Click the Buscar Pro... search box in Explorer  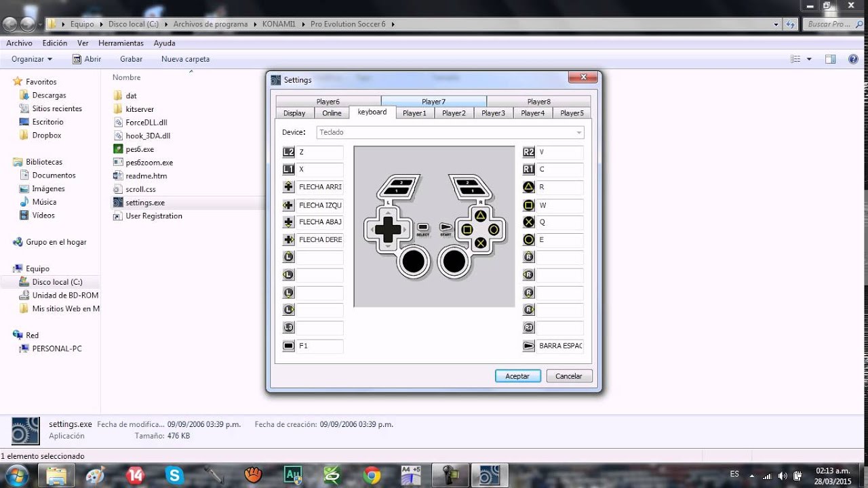834,24
